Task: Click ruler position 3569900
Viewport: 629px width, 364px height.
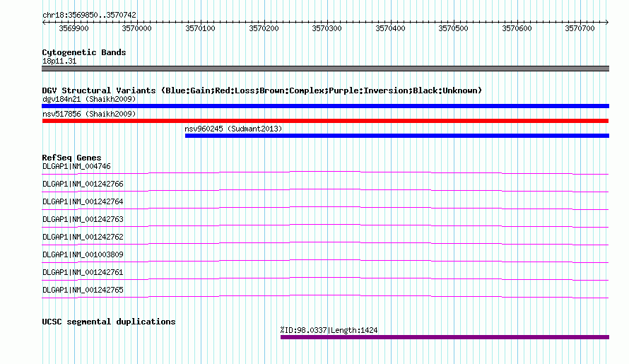Action: pos(74,28)
